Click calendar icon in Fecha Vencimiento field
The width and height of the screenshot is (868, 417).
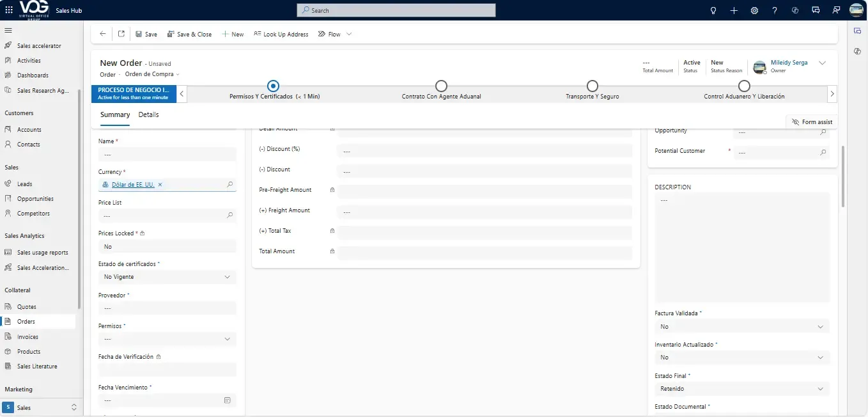click(x=227, y=400)
